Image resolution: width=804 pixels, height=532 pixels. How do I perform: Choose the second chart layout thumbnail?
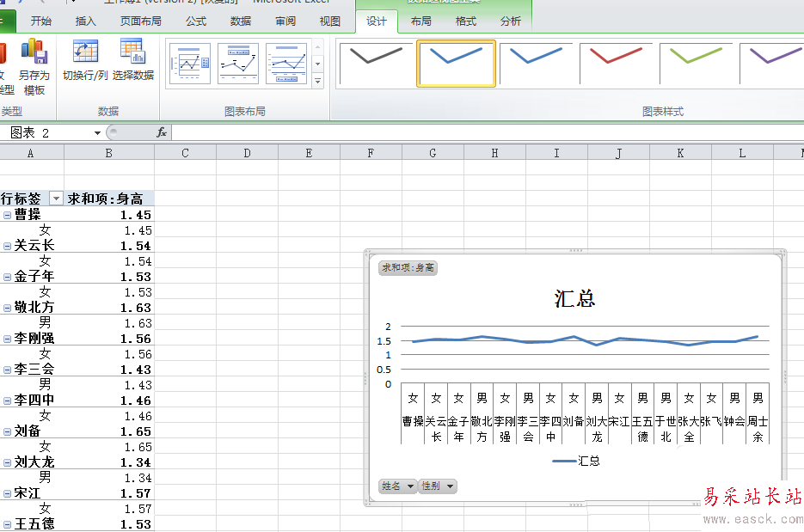pyautogui.click(x=238, y=64)
